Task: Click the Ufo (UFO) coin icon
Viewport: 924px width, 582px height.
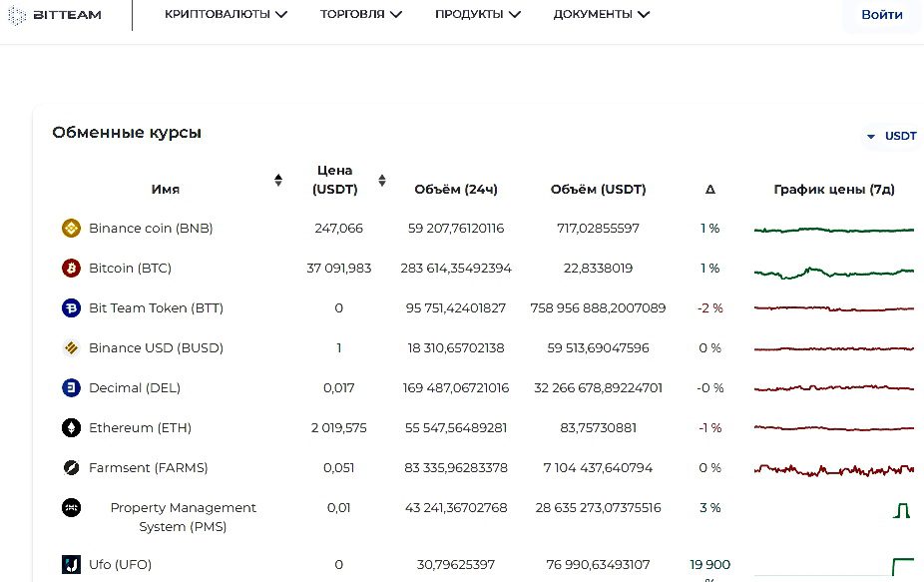Action: (x=71, y=564)
